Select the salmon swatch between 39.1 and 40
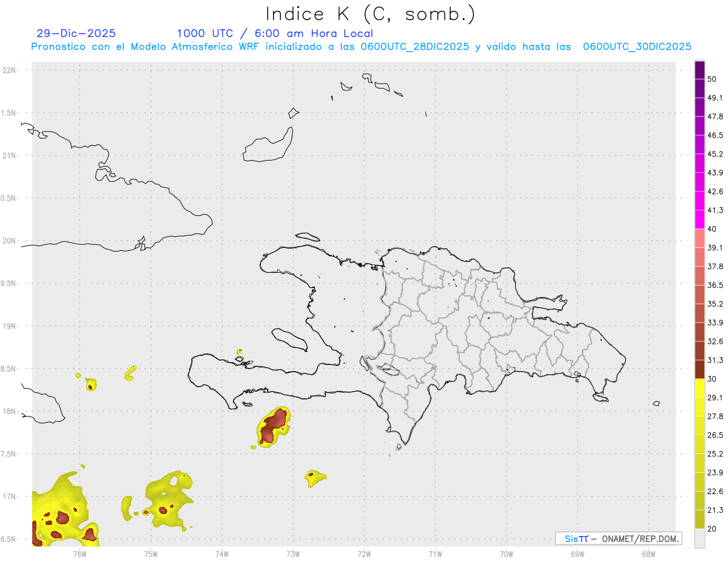Screen dimensions: 728x562 [699, 238]
